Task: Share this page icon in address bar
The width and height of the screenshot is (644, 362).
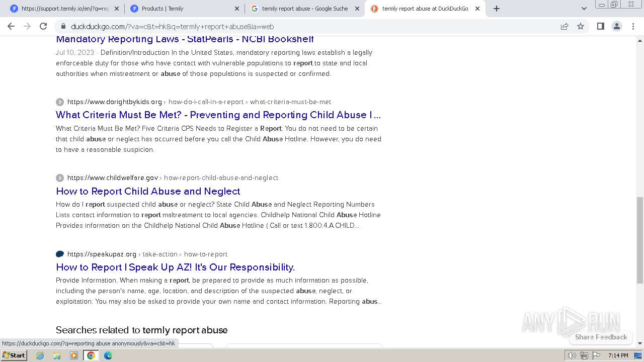Action: [x=565, y=26]
